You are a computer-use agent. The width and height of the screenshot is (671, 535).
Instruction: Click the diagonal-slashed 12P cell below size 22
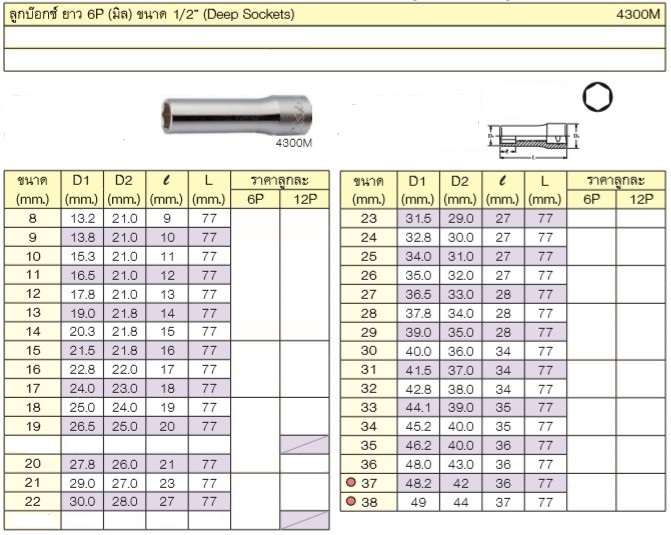(x=304, y=519)
